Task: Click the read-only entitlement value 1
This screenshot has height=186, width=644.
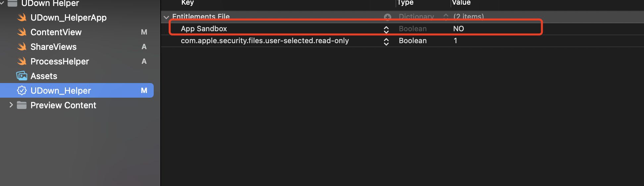Action: click(x=456, y=41)
